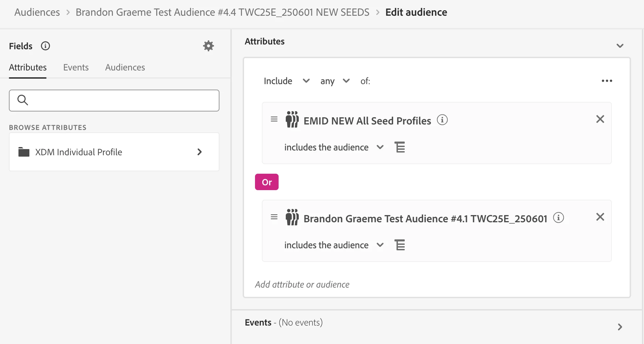Click drag handle of EMID NEW All Seed Profiles
The height and width of the screenshot is (344, 644).
274,119
